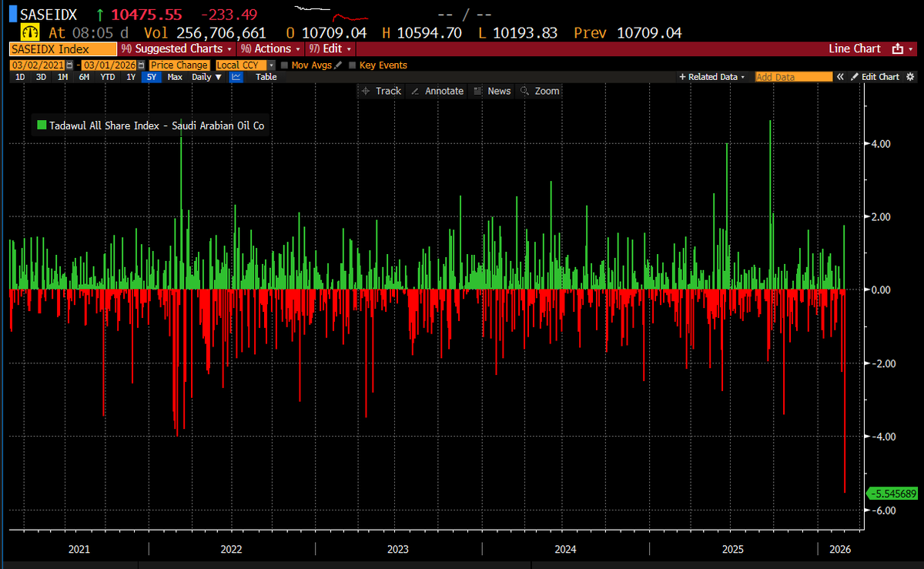Click the end date 03/01/2026 field

click(x=109, y=65)
